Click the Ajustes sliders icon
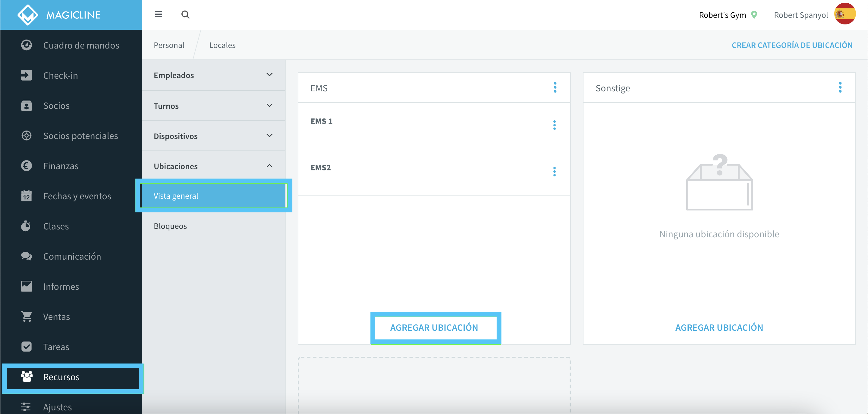The height and width of the screenshot is (414, 868). pyautogui.click(x=26, y=406)
